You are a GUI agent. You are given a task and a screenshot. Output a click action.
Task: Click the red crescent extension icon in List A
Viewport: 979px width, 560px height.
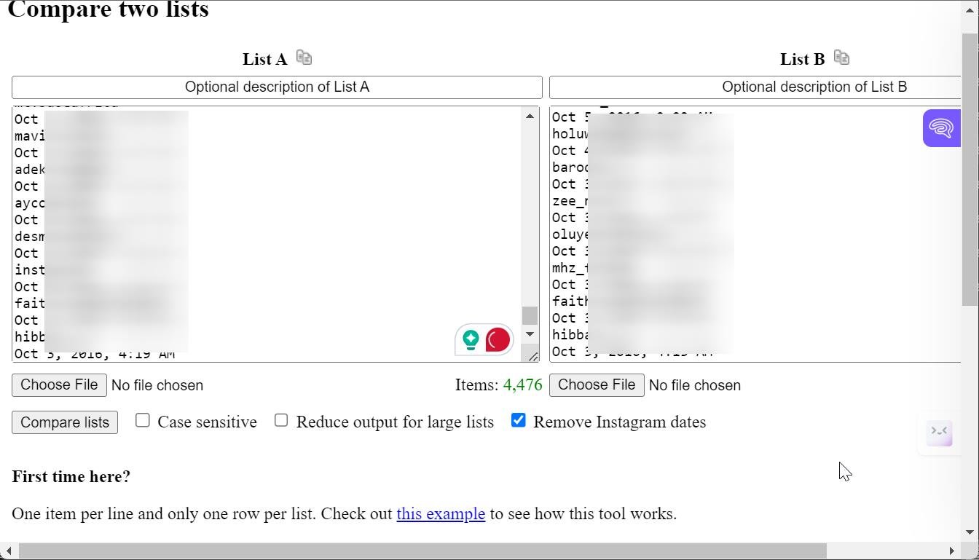point(498,340)
